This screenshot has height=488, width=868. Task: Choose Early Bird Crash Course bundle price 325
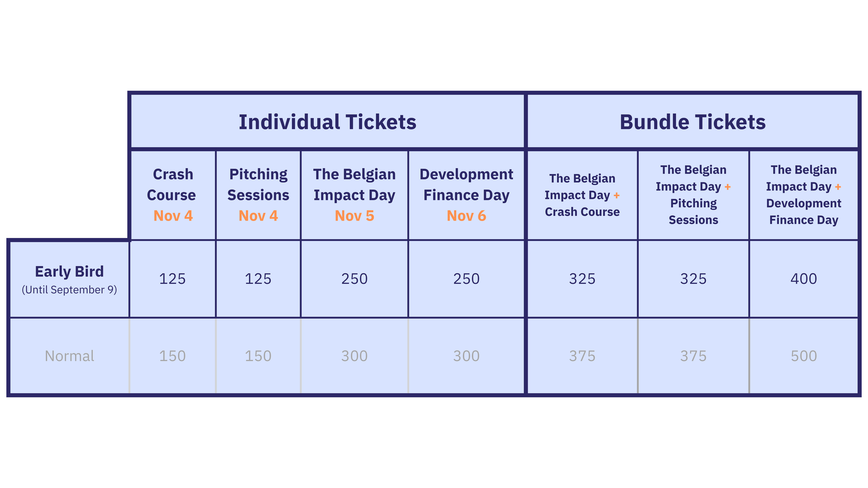pos(582,279)
